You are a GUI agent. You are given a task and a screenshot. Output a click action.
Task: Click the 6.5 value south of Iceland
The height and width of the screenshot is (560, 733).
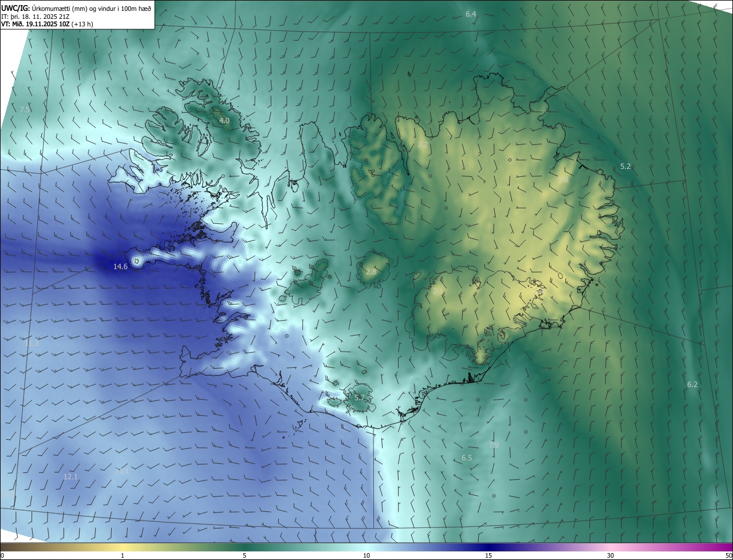[467, 458]
